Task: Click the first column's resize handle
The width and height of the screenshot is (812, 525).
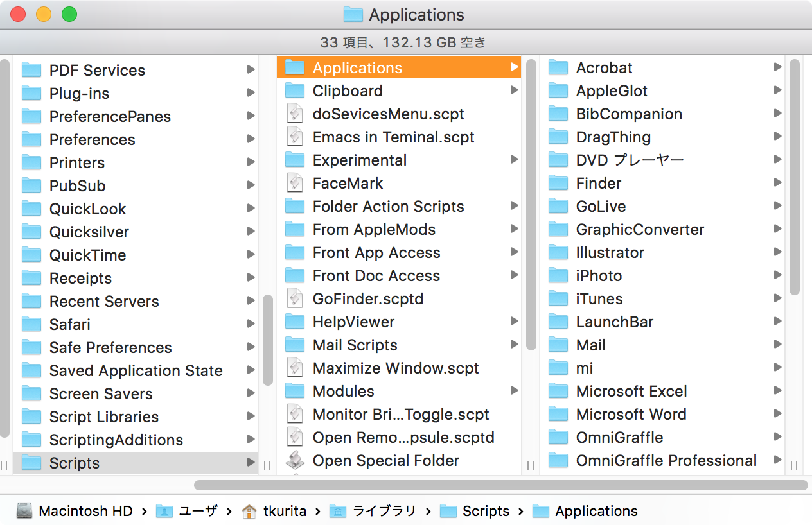Action: click(267, 465)
